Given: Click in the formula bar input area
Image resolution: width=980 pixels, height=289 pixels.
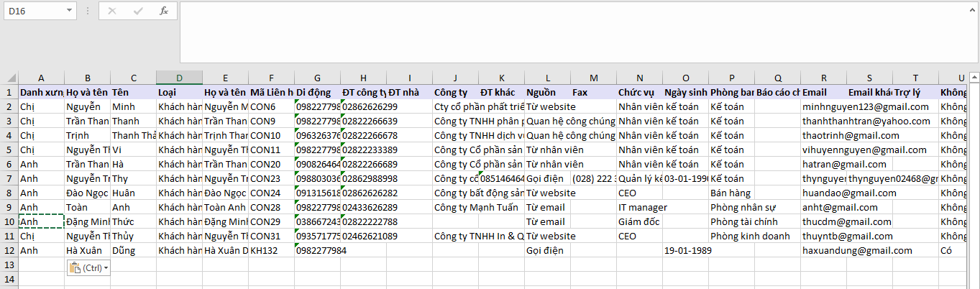Looking at the screenshot, I should tap(575, 32).
